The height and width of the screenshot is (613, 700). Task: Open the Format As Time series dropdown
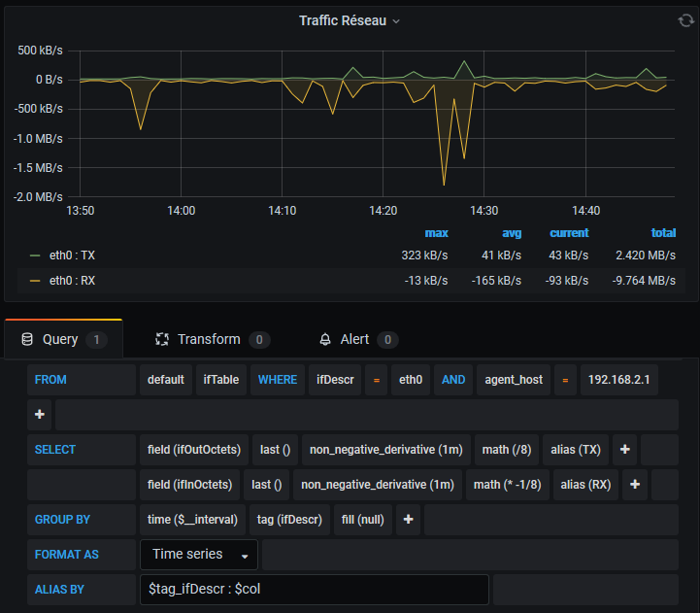pos(199,555)
